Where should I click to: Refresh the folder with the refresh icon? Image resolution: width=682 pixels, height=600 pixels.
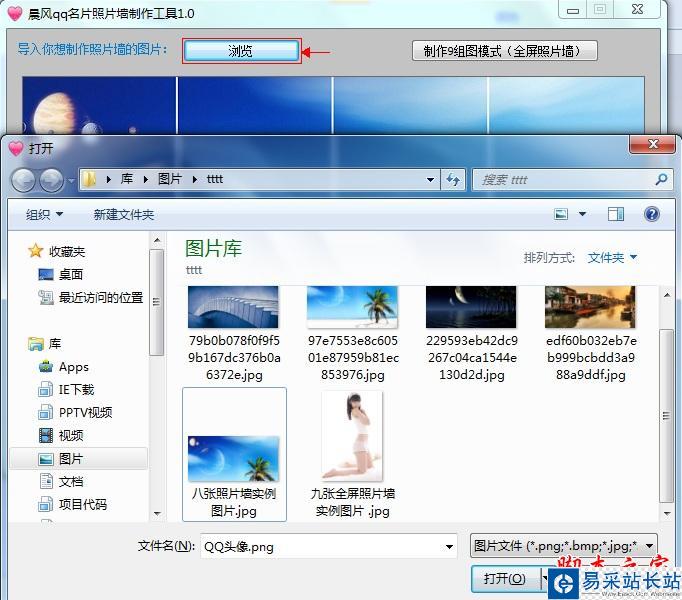(x=453, y=180)
